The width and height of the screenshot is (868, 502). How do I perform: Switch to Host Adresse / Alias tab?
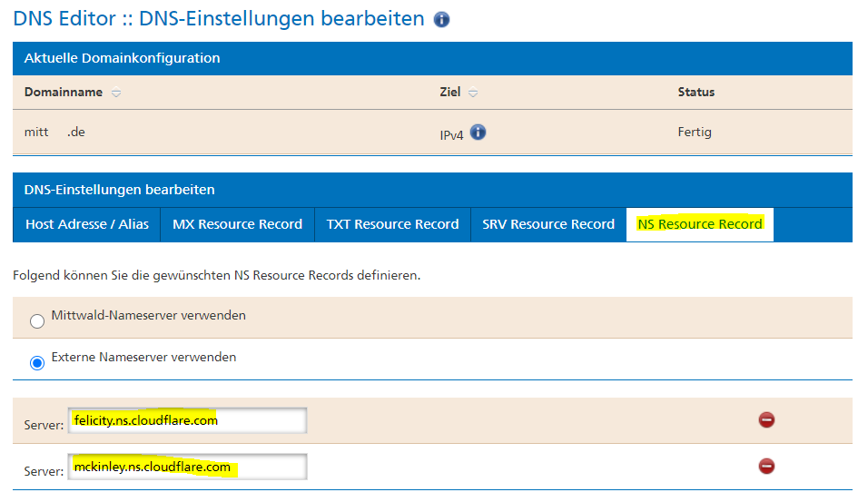pyautogui.click(x=87, y=224)
